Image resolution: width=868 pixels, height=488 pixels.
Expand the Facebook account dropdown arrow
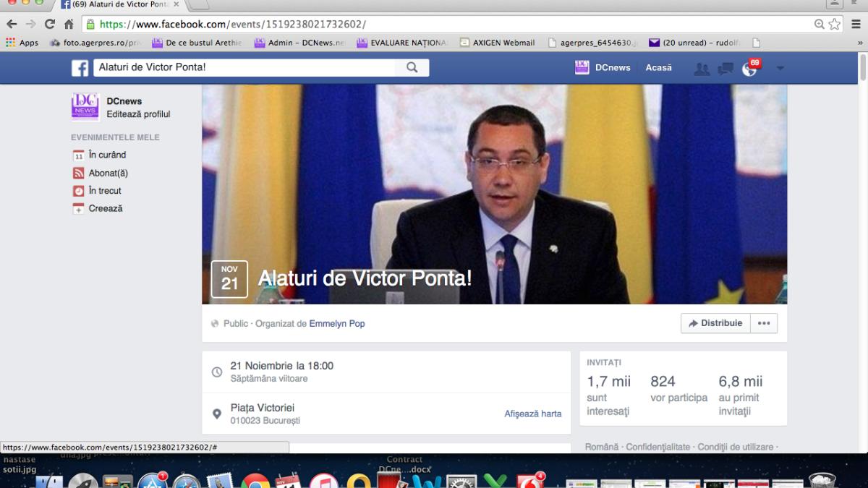point(780,69)
